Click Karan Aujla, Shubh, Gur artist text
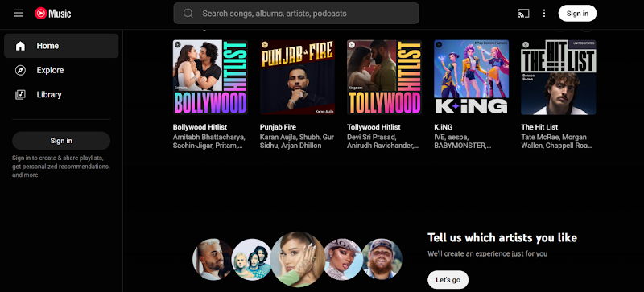The image size is (644, 292). (x=297, y=138)
